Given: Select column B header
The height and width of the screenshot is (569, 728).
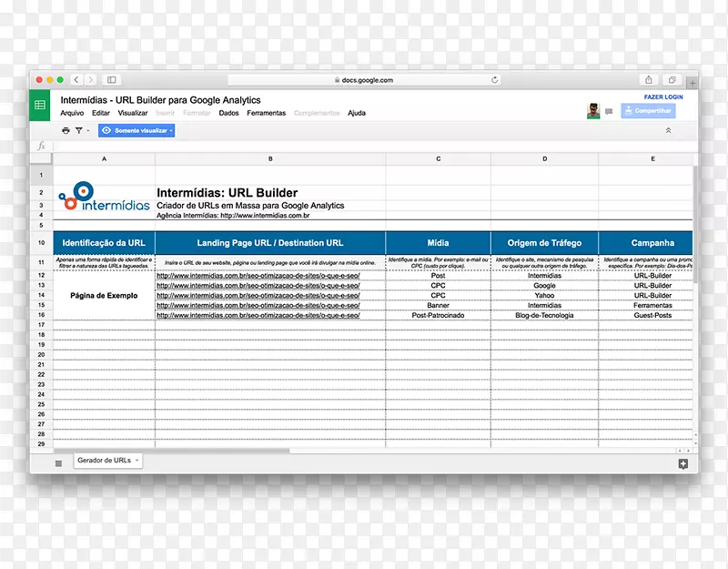Looking at the screenshot, I should [270, 158].
